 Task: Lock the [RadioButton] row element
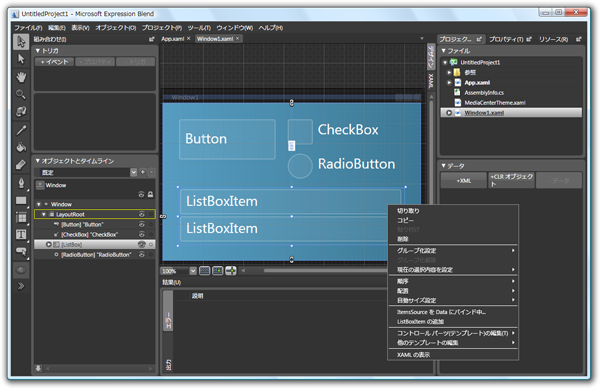151,254
